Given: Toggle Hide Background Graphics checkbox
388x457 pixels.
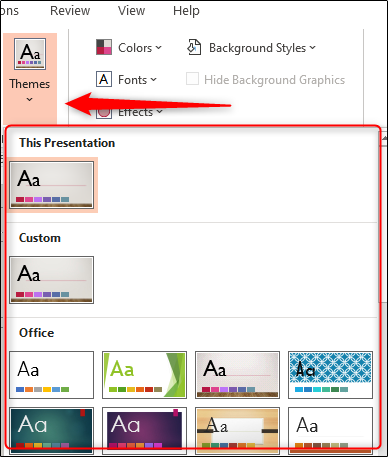Looking at the screenshot, I should click(192, 79).
